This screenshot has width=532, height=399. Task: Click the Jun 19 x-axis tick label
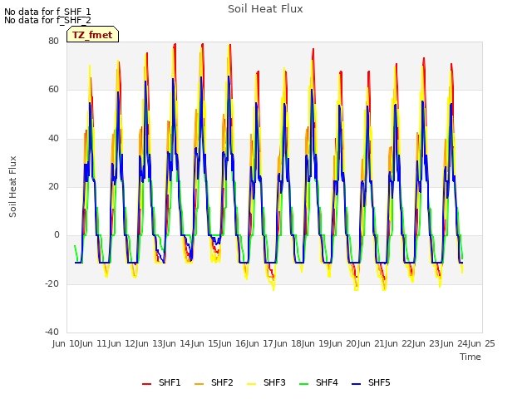tap(316, 343)
